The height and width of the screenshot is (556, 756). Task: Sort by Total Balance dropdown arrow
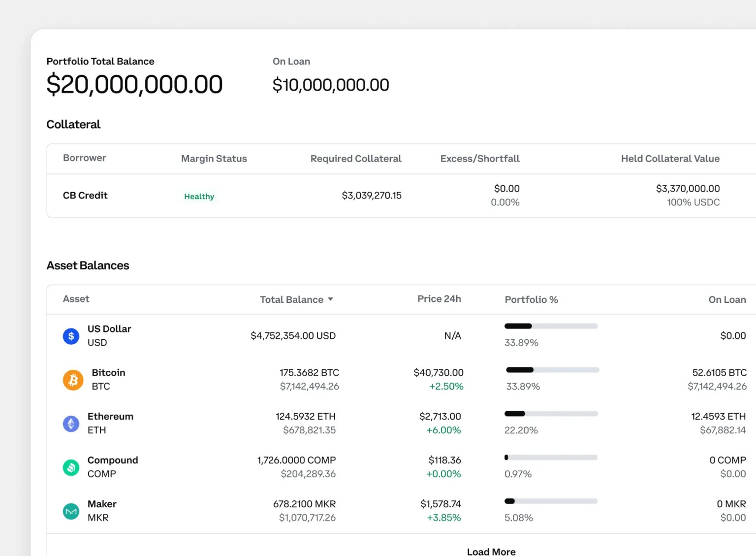coord(331,299)
